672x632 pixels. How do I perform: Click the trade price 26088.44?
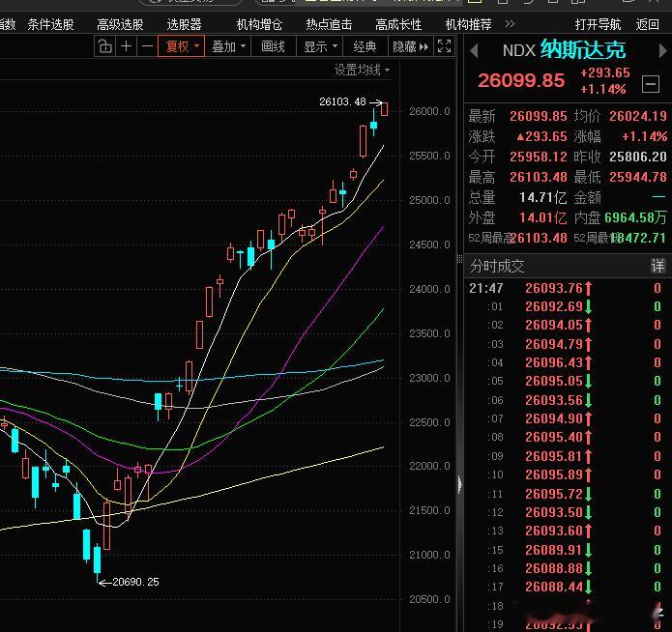coord(554,587)
